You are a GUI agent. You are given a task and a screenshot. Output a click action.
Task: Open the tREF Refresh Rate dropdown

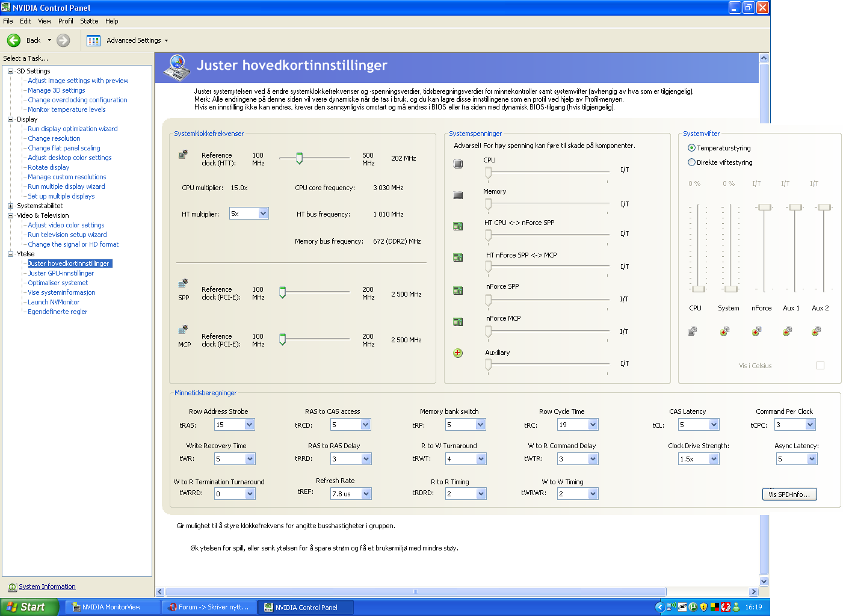pos(366,494)
